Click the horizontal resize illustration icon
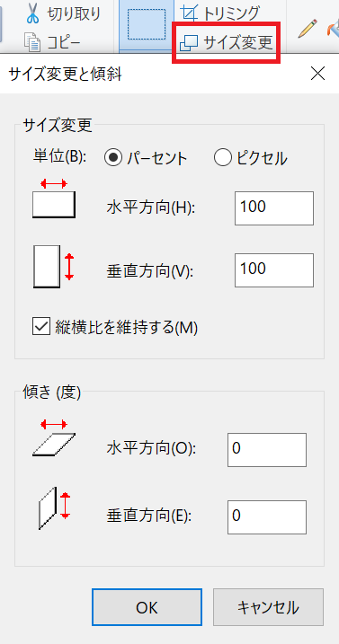339x644 pixels. point(54,198)
